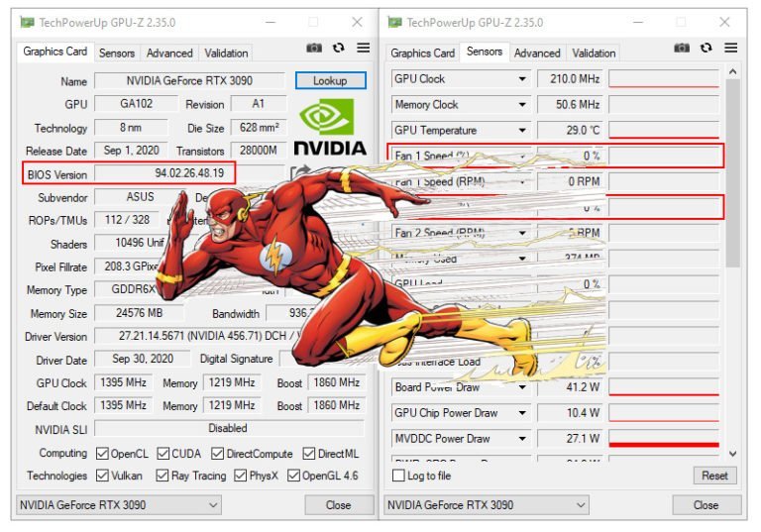Click Close button in left GPU-Z window
The image size is (761, 532).
(x=338, y=505)
